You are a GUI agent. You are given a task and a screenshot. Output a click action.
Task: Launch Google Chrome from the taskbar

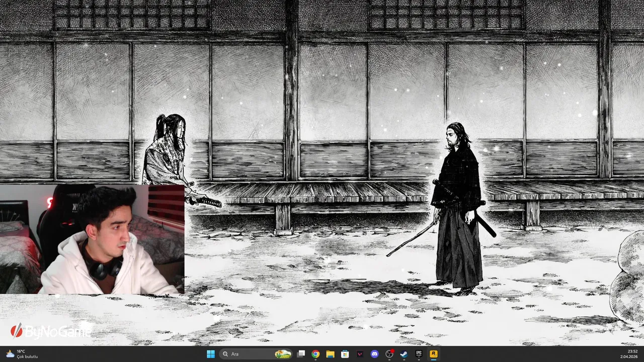click(x=315, y=354)
